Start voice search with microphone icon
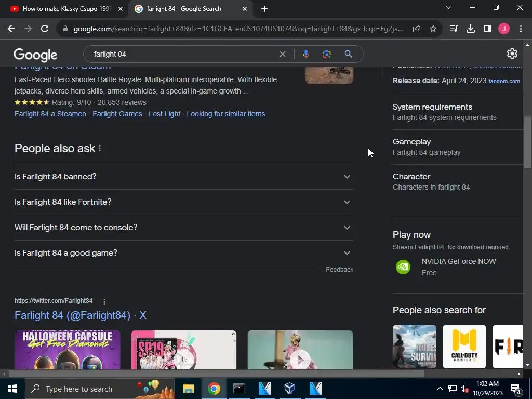Screen dimensions: 532x399 tap(306, 54)
